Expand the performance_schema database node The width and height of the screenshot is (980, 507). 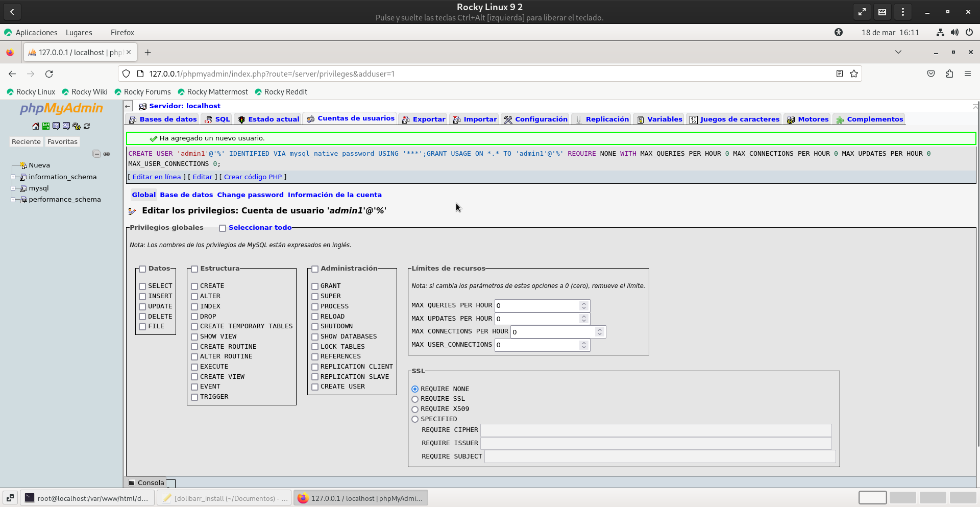13,200
